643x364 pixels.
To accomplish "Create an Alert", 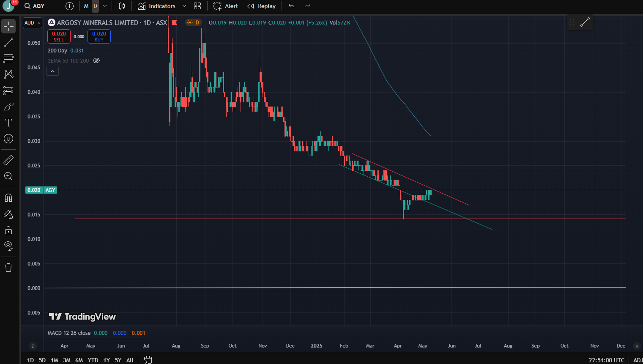I will (x=226, y=6).
